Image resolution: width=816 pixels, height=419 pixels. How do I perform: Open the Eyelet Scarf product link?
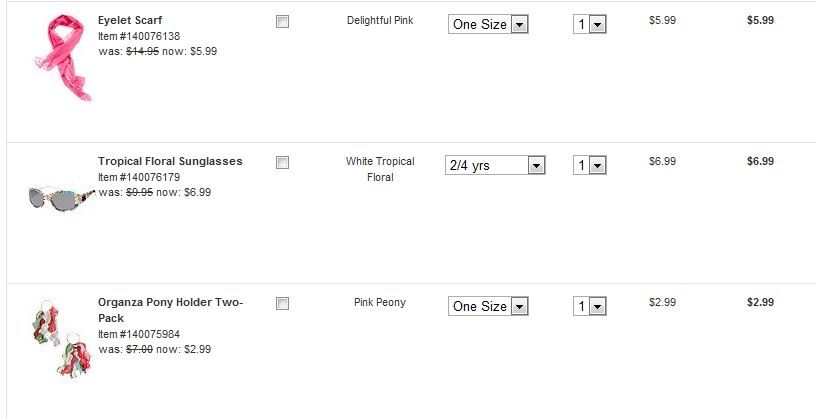pos(130,20)
